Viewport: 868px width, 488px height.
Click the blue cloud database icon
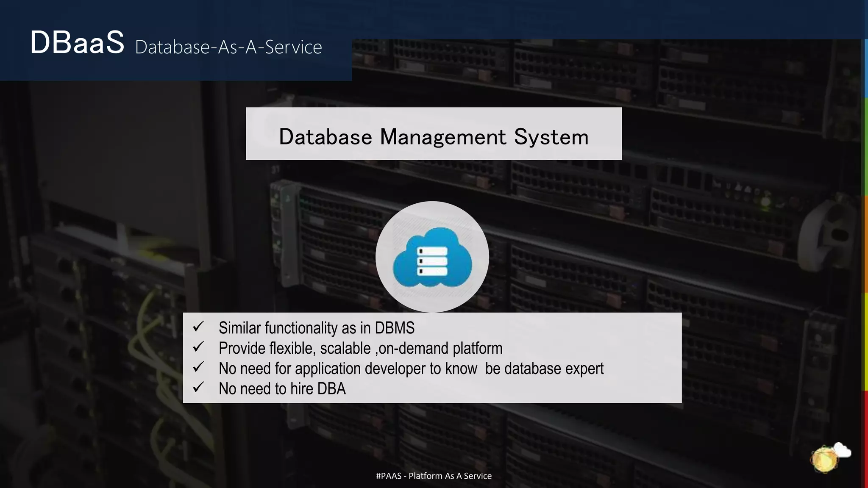pyautogui.click(x=432, y=257)
